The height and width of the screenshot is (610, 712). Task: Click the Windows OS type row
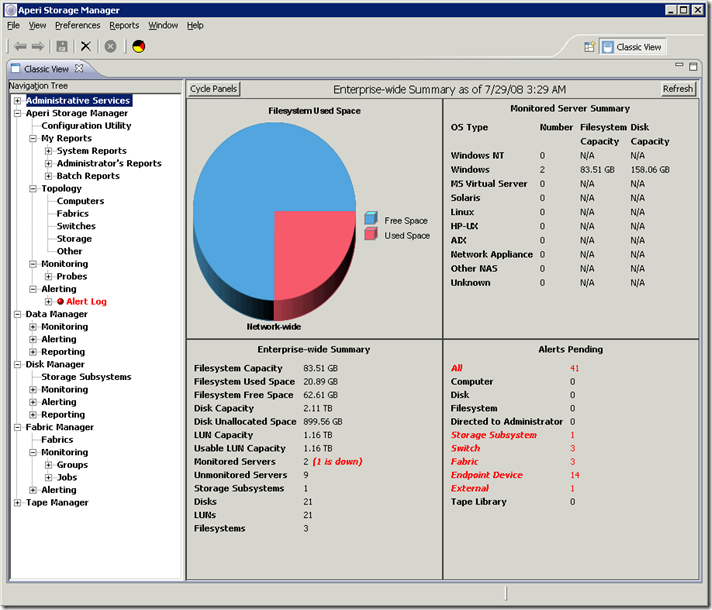[x=560, y=169]
